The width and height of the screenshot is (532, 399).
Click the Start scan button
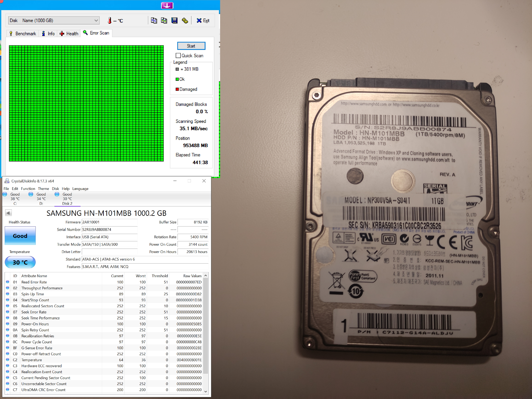click(x=191, y=46)
